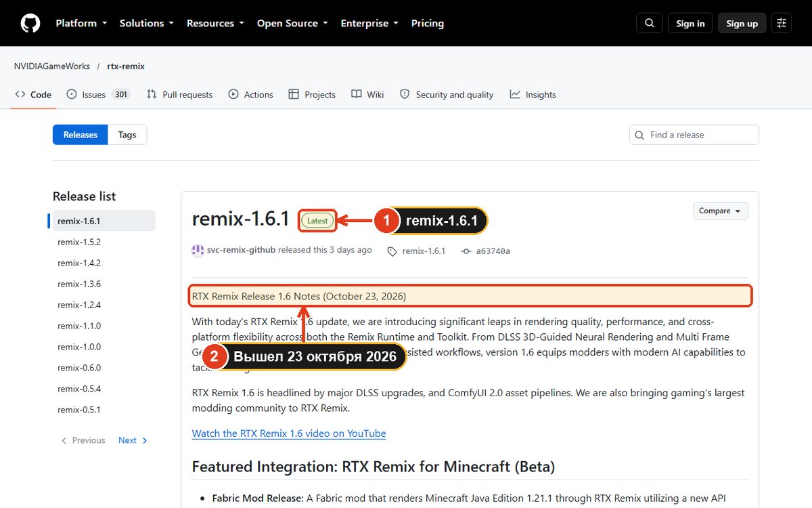
Task: Go to Next page of releases
Action: (133, 440)
